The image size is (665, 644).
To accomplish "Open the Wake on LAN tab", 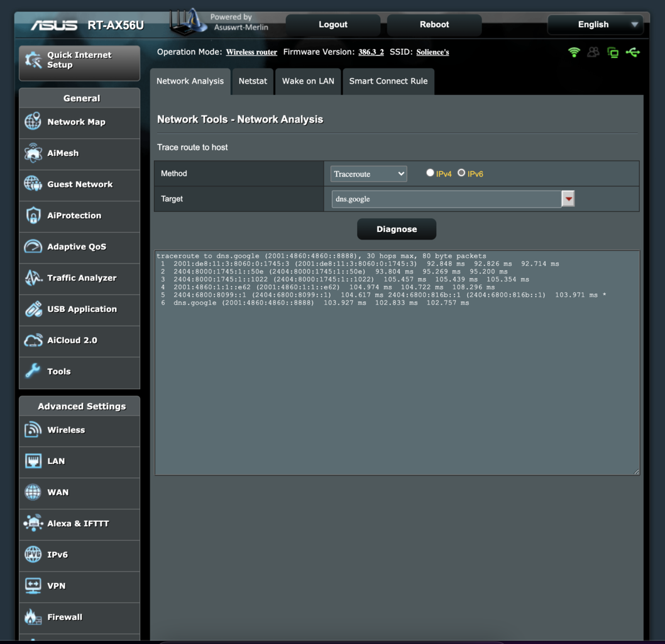I will point(308,81).
